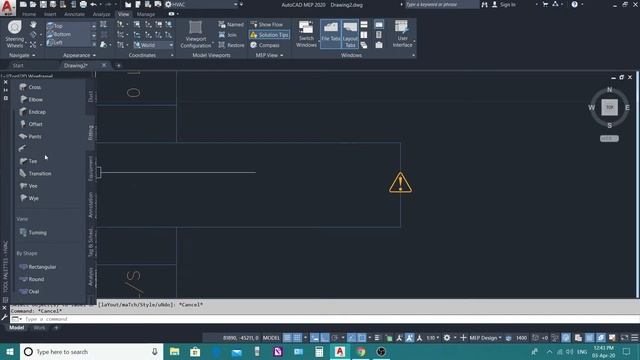The width and height of the screenshot is (640, 360).
Task: Expand the Appearance panel
Action: [80, 55]
